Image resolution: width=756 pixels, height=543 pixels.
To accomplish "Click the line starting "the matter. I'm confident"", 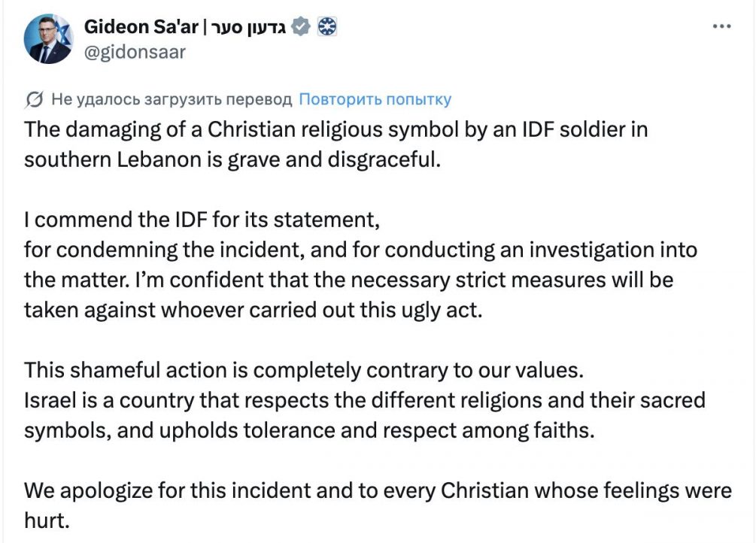I will (x=348, y=280).
